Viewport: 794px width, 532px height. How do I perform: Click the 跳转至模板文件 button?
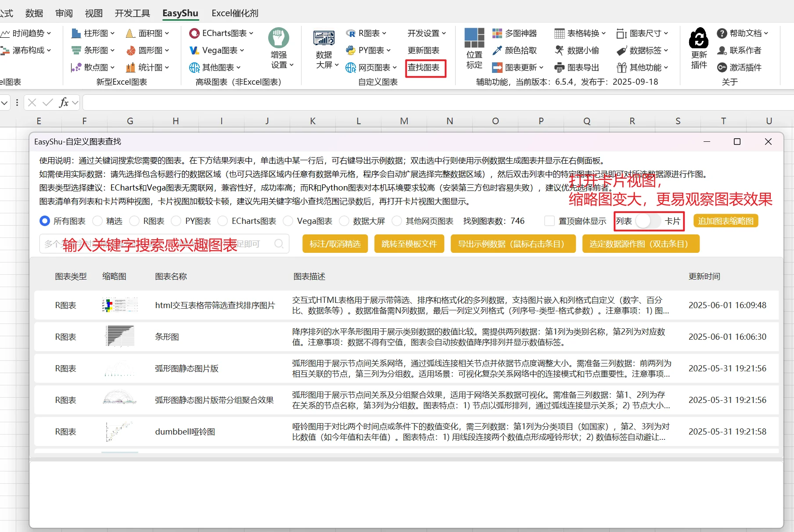[x=409, y=244]
